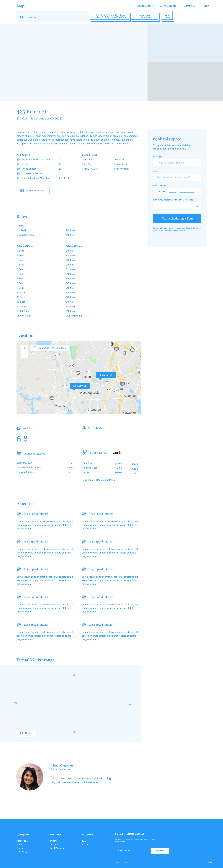223x868 pixels.
Task: Click the Office Spaces row icon
Action: click(x=18, y=169)
